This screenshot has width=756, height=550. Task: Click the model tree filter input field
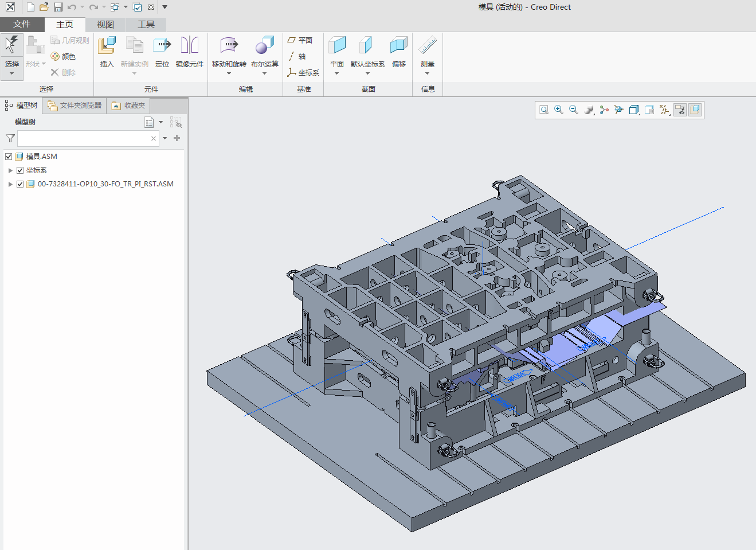84,138
